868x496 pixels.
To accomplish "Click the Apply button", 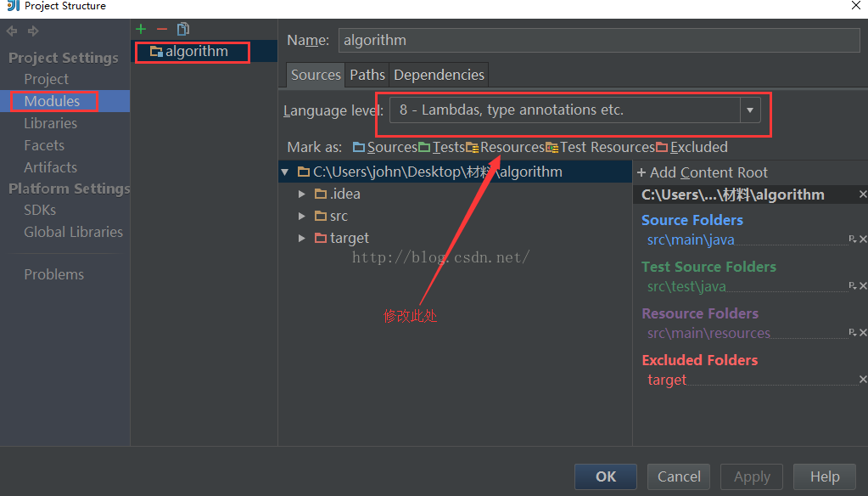I will pyautogui.click(x=751, y=476).
